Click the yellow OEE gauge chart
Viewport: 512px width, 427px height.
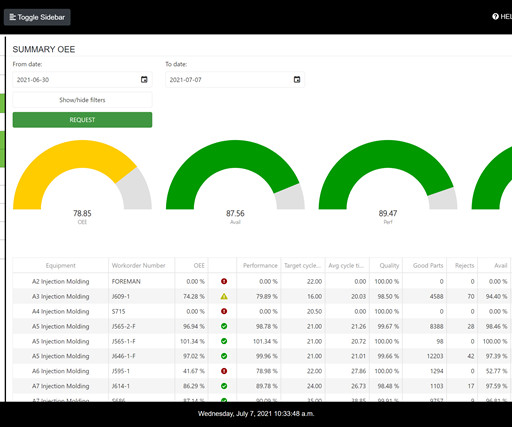coord(82,175)
